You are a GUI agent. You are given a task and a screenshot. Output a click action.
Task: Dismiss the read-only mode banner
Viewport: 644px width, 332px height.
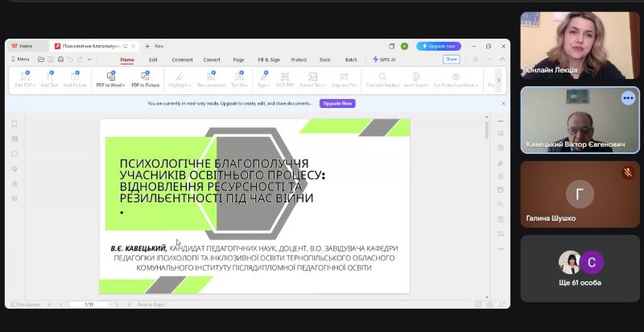504,103
